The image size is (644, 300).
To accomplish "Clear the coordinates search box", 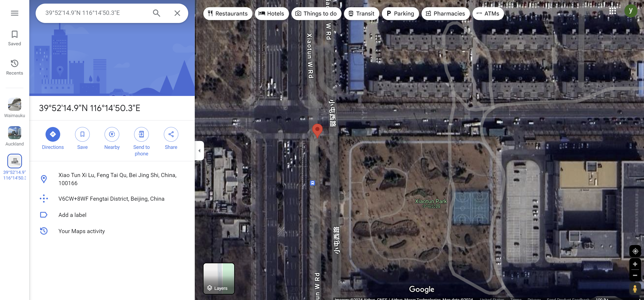I will (x=177, y=13).
